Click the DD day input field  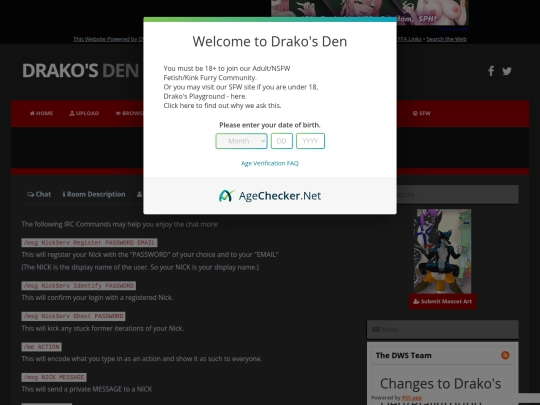click(x=282, y=141)
